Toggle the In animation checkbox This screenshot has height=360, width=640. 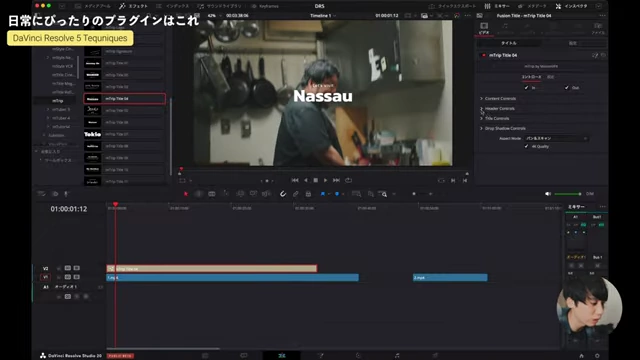526,87
